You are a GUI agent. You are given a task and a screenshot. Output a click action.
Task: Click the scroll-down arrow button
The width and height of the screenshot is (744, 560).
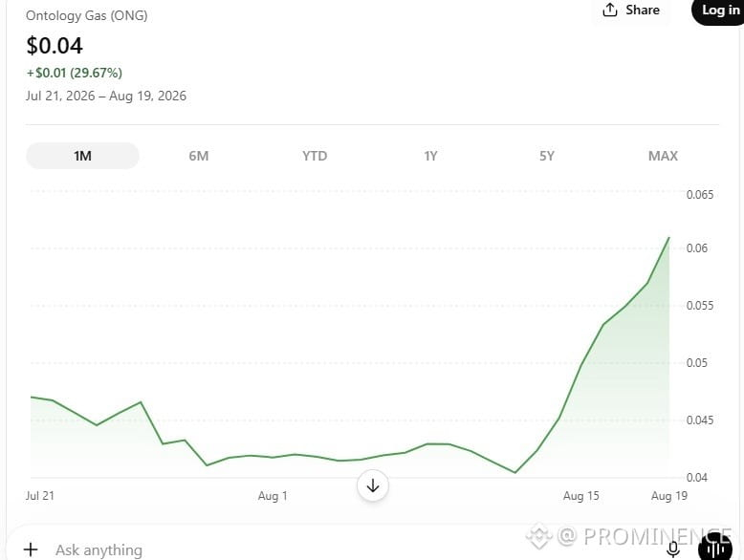373,485
